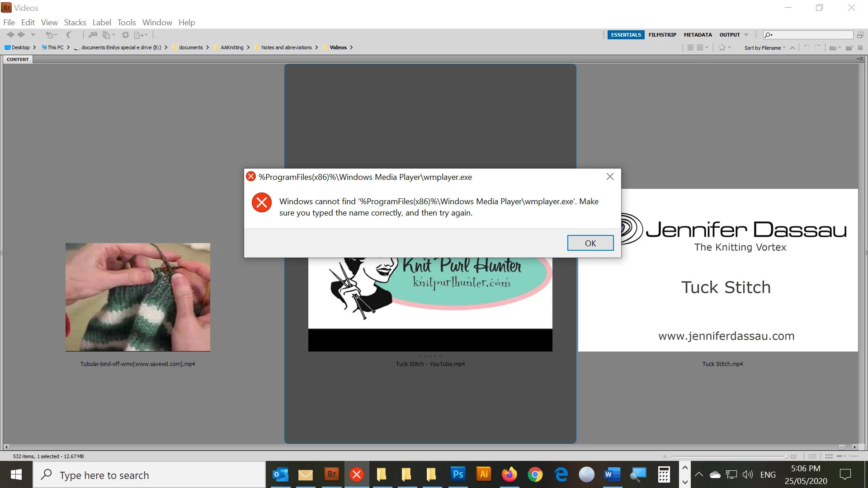868x488 pixels.
Task: Click the return to boomerang icon
Action: tap(69, 35)
